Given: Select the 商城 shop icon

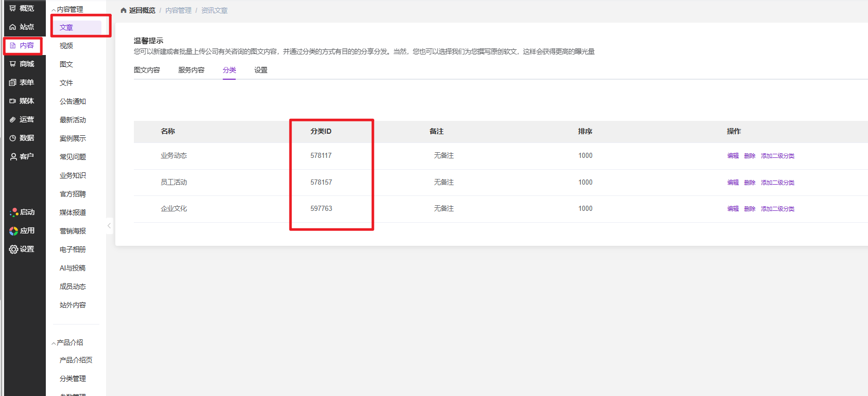Looking at the screenshot, I should coord(13,64).
